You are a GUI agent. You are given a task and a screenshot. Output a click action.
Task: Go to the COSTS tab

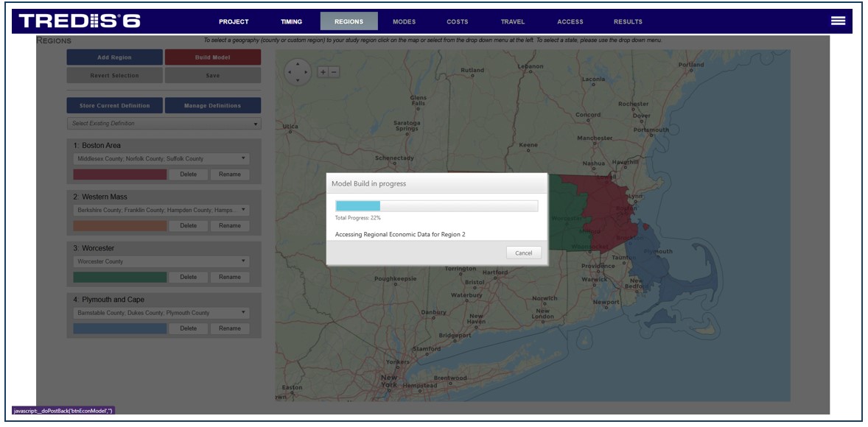point(457,21)
